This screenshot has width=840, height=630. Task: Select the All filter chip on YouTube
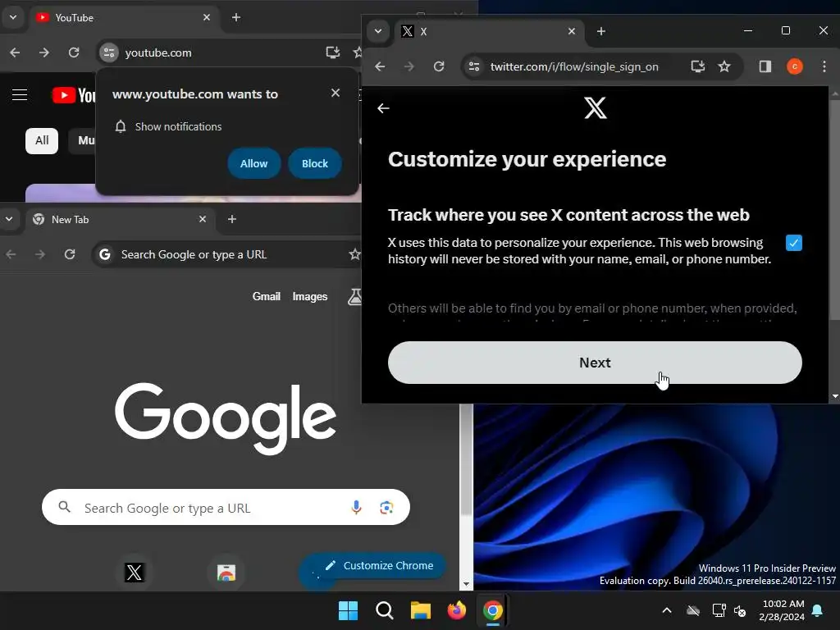pos(42,140)
